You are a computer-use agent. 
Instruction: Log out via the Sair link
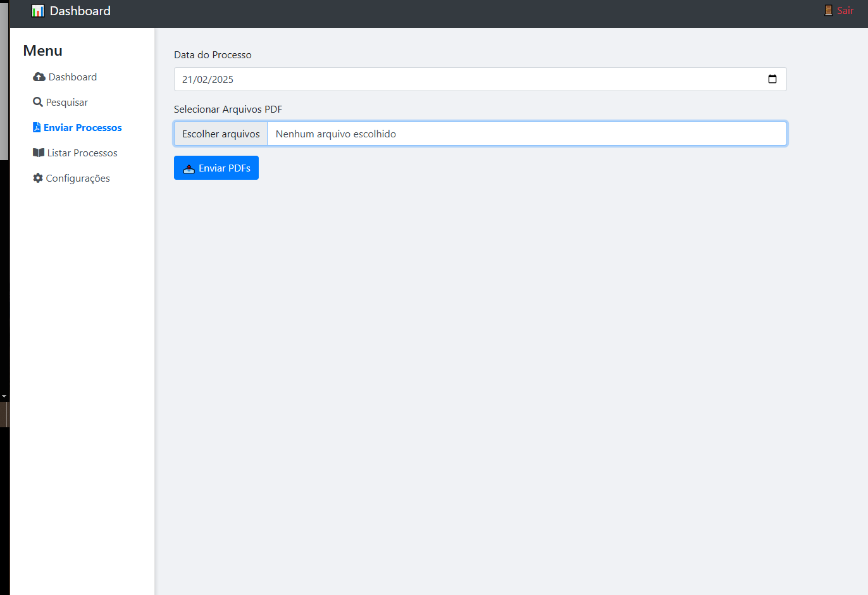point(845,10)
